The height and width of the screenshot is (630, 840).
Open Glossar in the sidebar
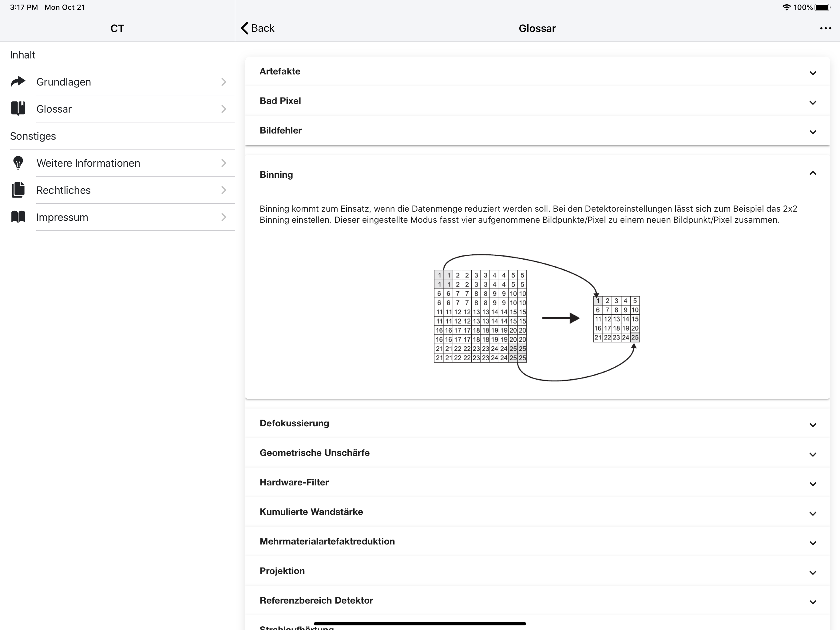(x=117, y=109)
